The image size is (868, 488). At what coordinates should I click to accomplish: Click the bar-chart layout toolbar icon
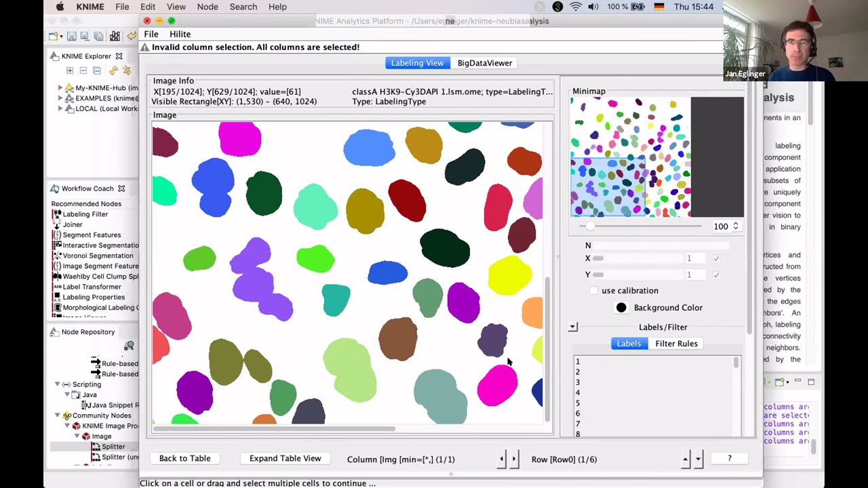coord(115,36)
